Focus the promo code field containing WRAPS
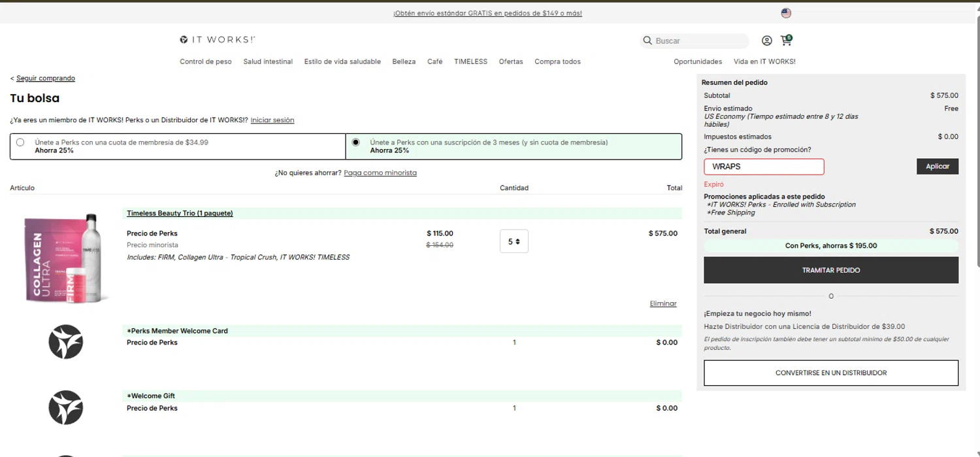This screenshot has width=980, height=457. point(764,167)
